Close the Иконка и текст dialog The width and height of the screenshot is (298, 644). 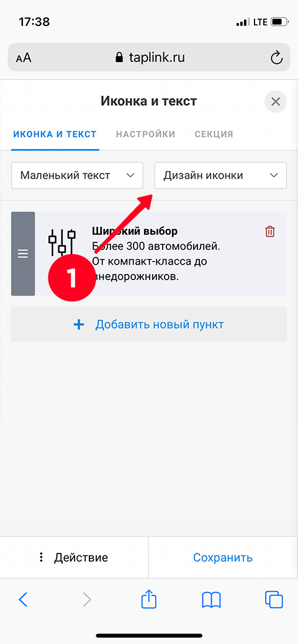pos(276,102)
